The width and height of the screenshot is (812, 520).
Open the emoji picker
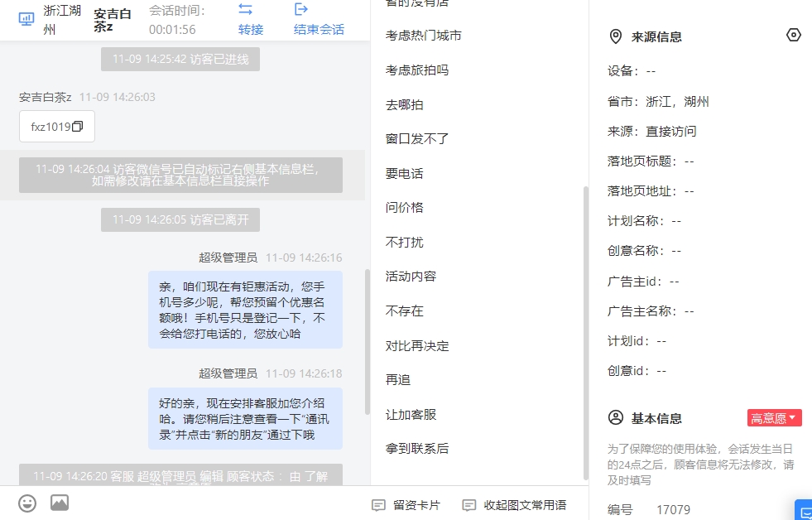click(27, 503)
